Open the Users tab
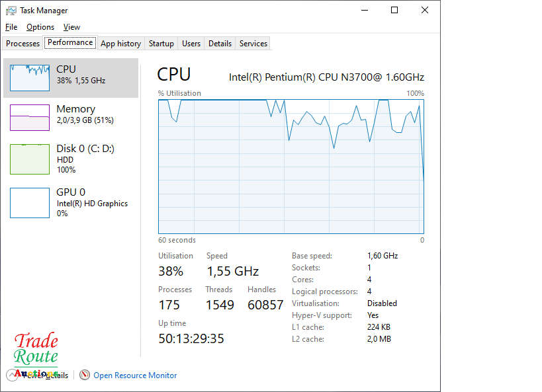The image size is (542, 392). [191, 44]
